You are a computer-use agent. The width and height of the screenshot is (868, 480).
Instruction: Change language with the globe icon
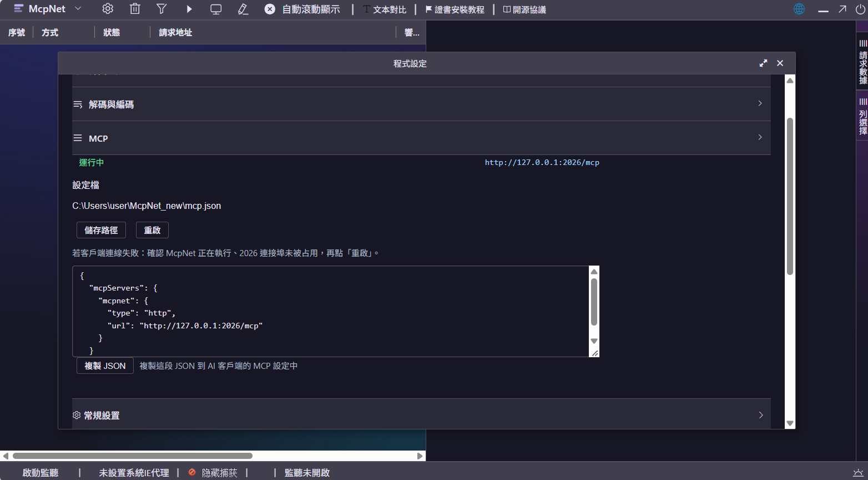799,9
